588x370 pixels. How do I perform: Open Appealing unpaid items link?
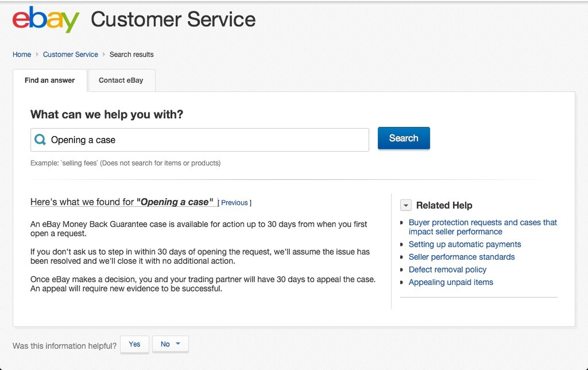point(451,282)
